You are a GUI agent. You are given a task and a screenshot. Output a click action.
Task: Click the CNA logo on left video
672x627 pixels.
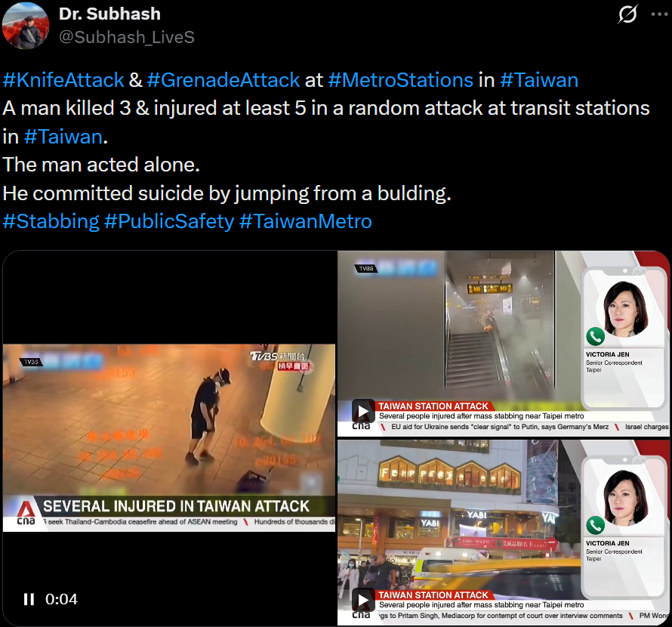[26, 513]
